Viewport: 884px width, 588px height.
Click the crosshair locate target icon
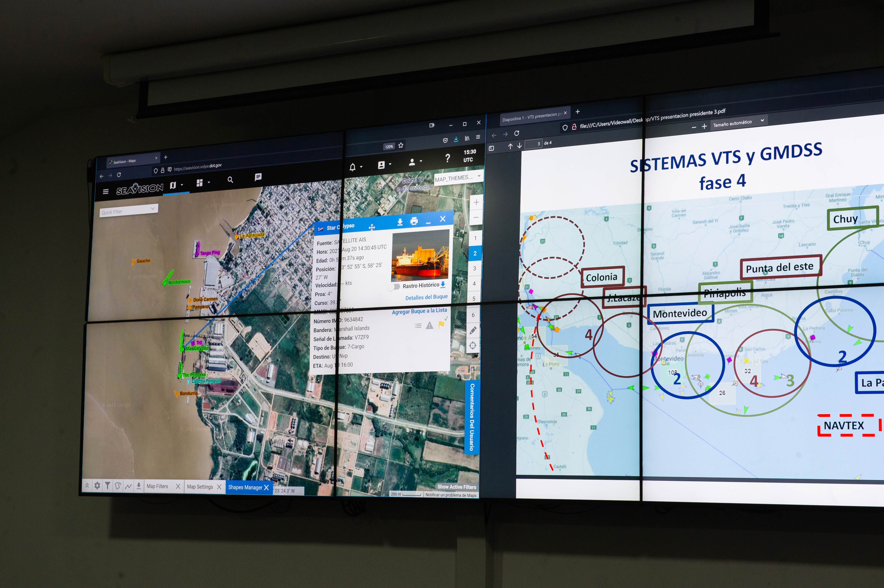[x=473, y=346]
